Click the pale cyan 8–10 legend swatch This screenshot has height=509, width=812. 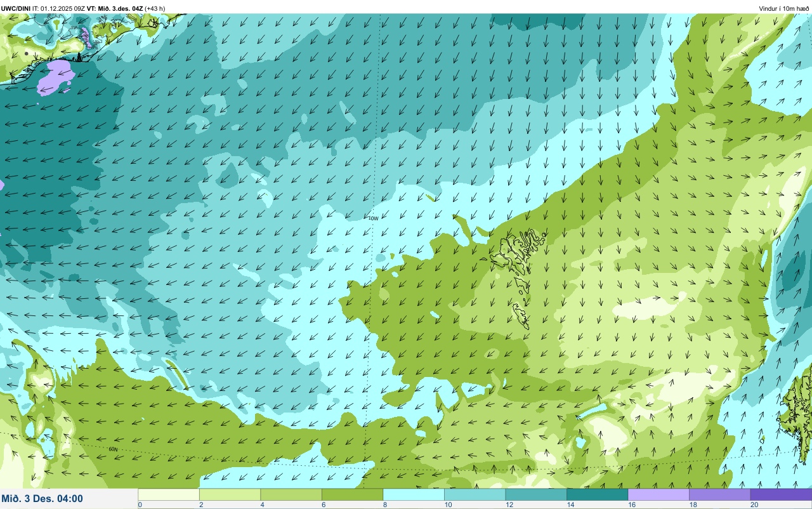414,494
